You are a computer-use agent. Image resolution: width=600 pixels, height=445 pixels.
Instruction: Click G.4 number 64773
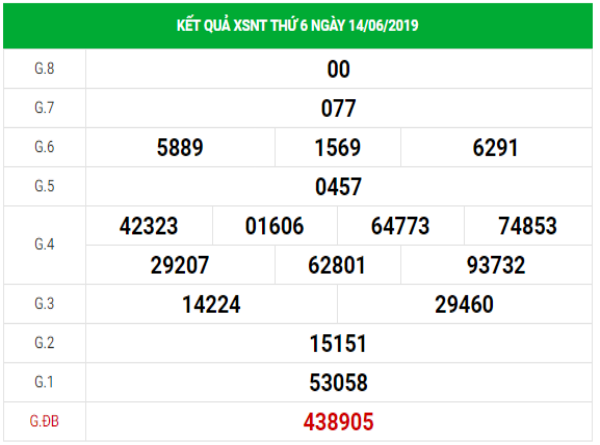pyautogui.click(x=400, y=226)
